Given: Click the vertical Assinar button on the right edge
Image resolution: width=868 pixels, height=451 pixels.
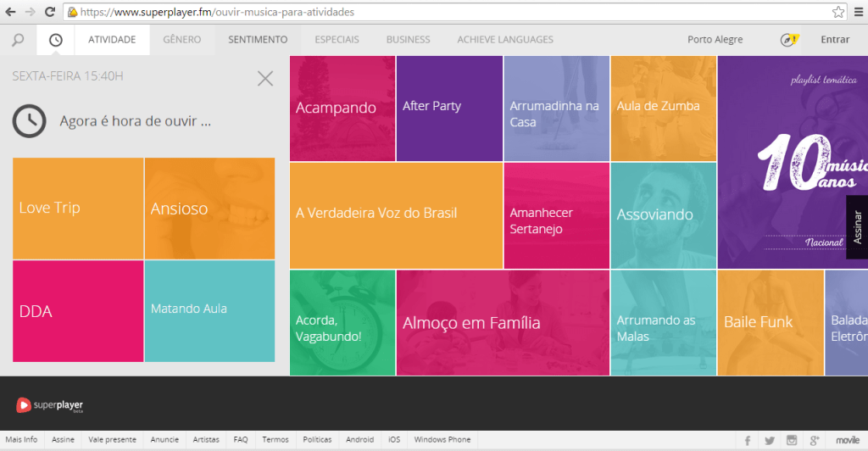Looking at the screenshot, I should (x=856, y=227).
